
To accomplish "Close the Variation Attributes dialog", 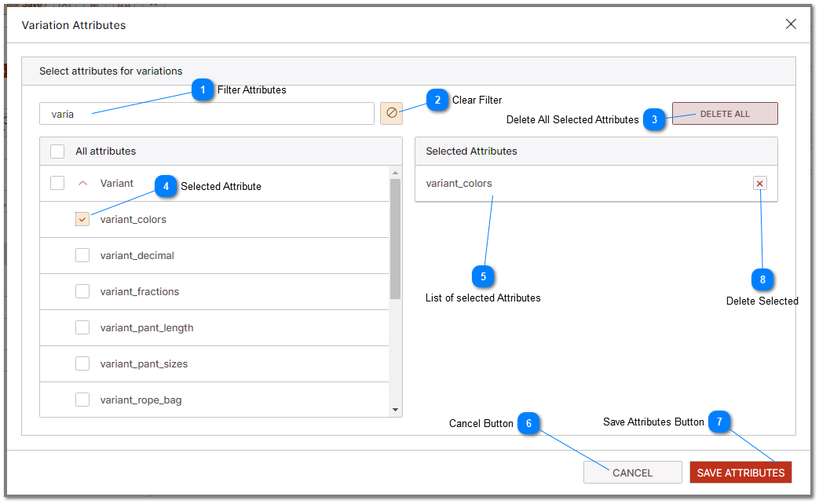I will click(x=792, y=24).
